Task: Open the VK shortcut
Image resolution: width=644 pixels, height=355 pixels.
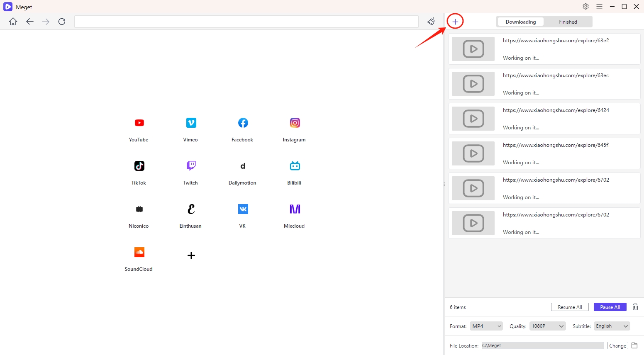Action: (243, 216)
